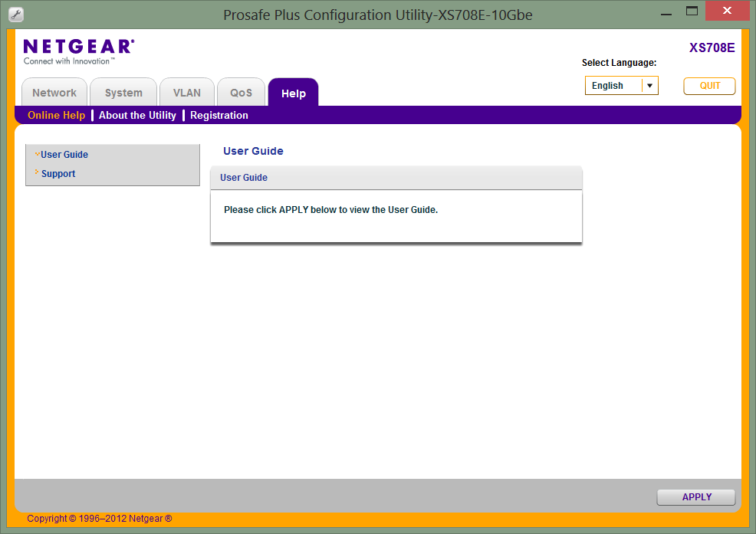Close the Prosafe utility window

click(727, 11)
